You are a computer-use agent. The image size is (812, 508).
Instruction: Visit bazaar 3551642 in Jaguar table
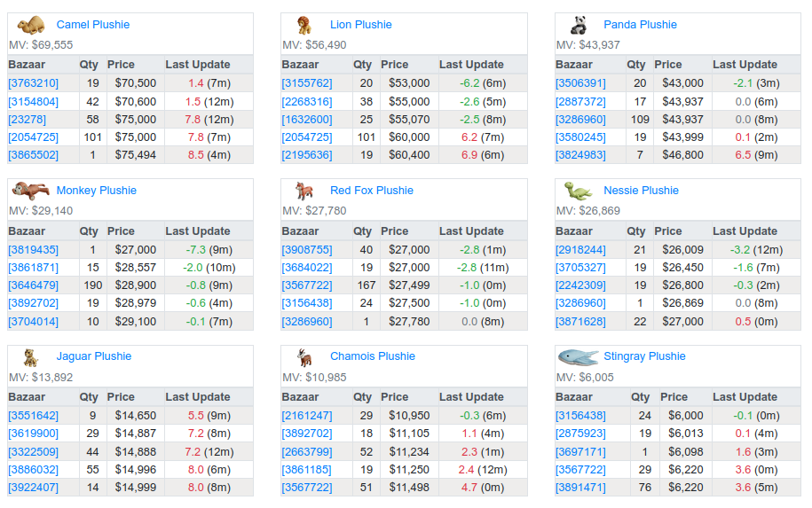click(x=33, y=416)
